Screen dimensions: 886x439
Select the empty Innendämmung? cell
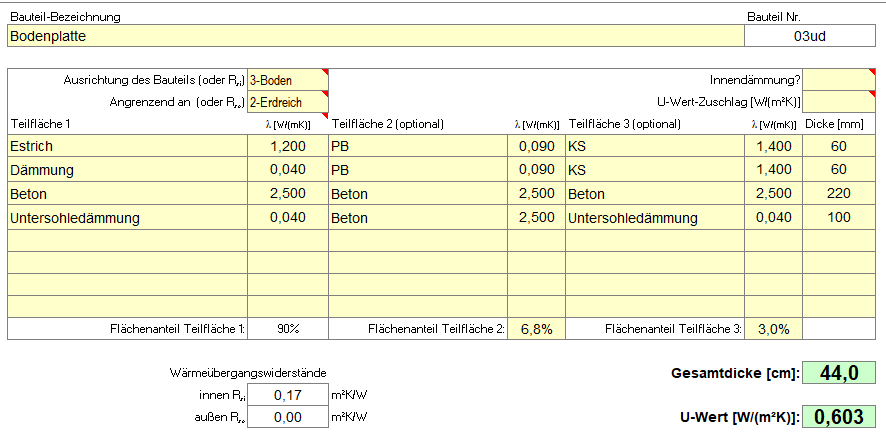840,80
